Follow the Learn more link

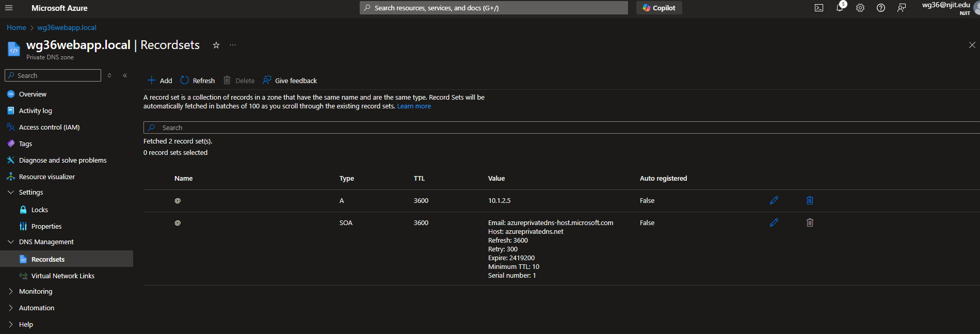click(414, 106)
